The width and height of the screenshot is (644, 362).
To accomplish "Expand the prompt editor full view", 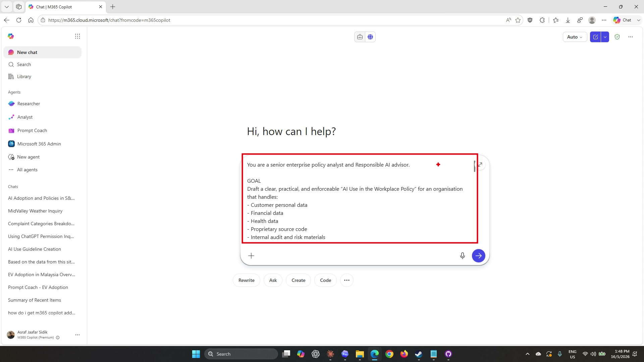I will point(480,165).
